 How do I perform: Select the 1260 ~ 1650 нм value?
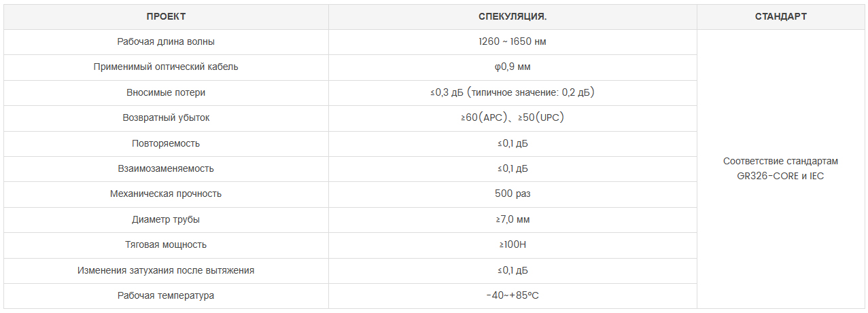[x=513, y=41]
